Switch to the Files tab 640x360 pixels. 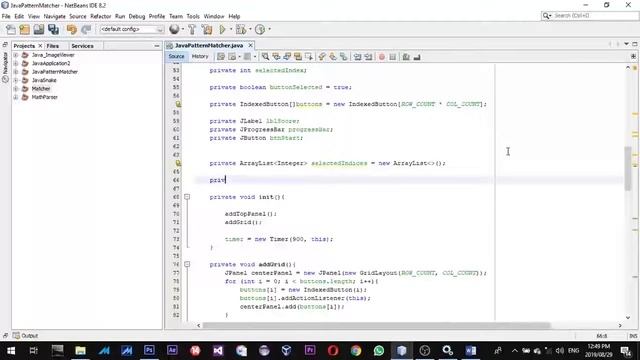53,46
